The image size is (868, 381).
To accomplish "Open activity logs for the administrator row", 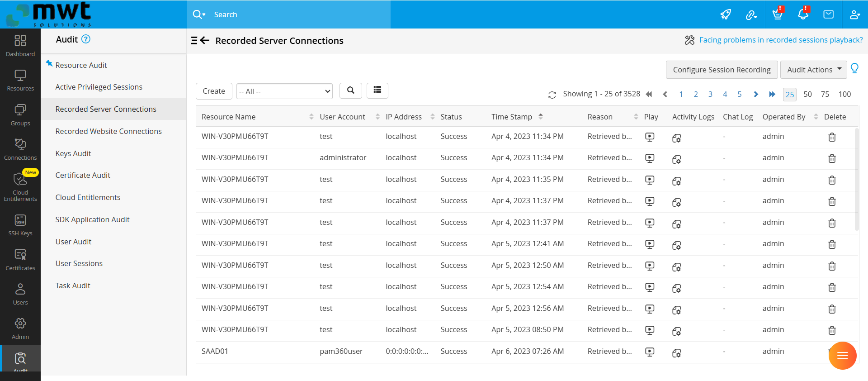I will [x=676, y=159].
